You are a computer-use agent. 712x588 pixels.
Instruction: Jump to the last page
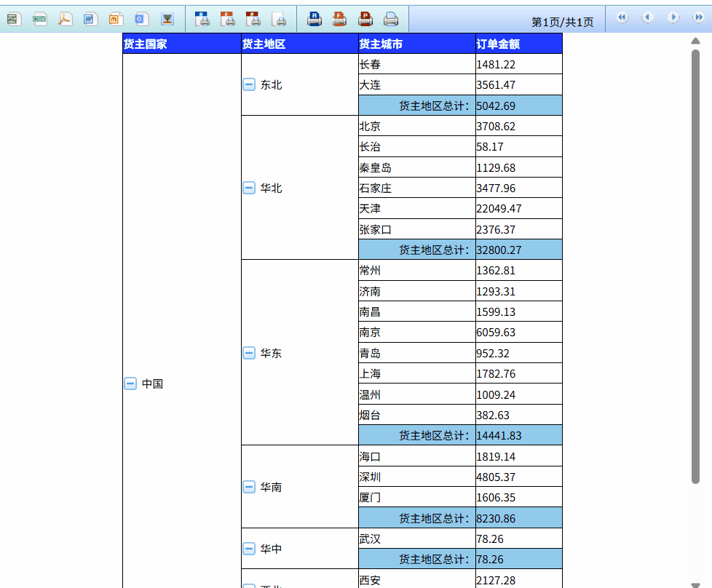pyautogui.click(x=698, y=17)
